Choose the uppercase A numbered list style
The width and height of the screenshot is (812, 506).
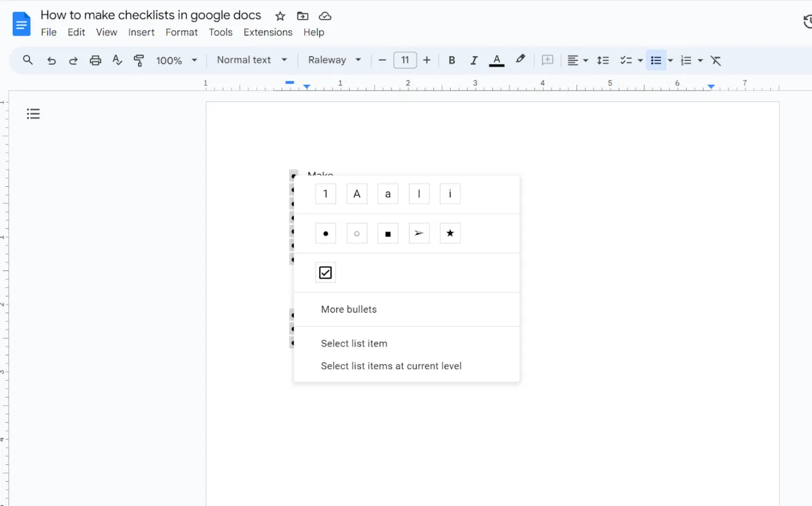(357, 193)
